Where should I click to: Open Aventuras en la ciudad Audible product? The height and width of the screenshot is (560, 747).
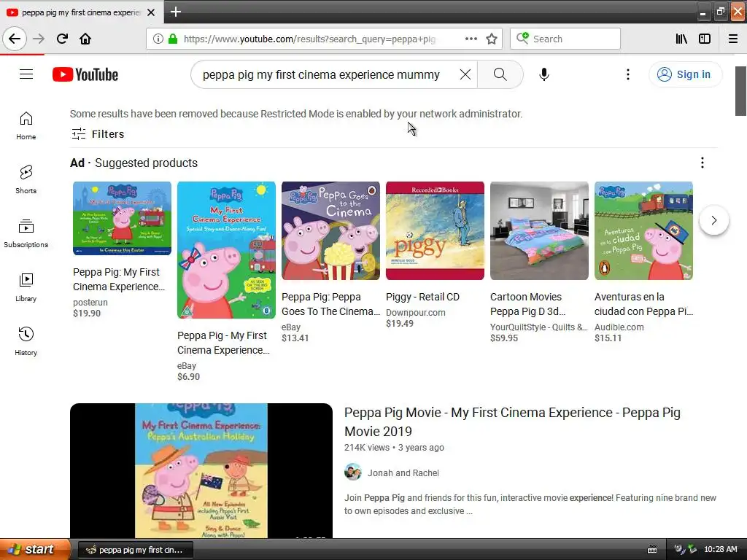tap(643, 304)
